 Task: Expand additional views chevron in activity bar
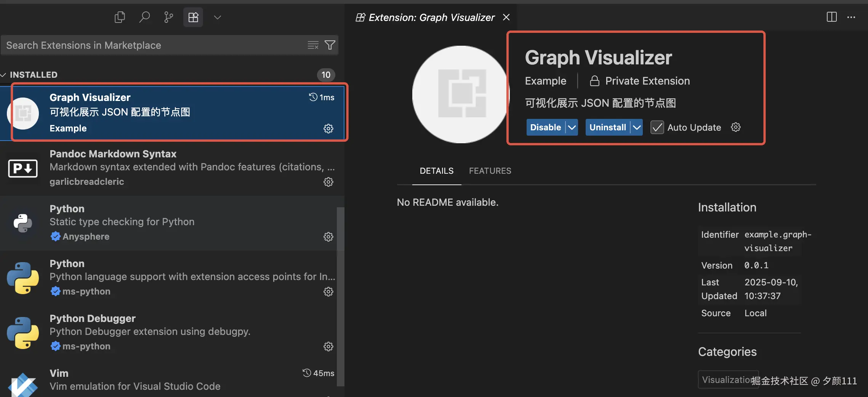218,17
